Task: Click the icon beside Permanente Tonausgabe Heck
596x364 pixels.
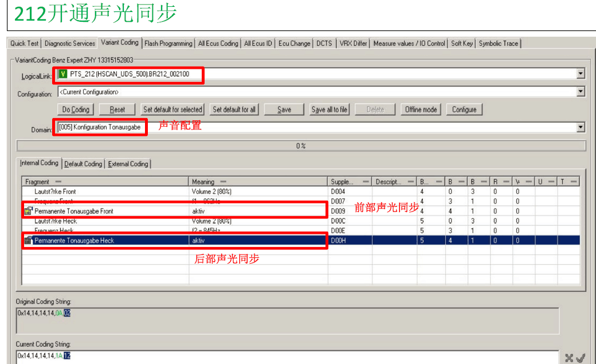Action: pos(28,241)
